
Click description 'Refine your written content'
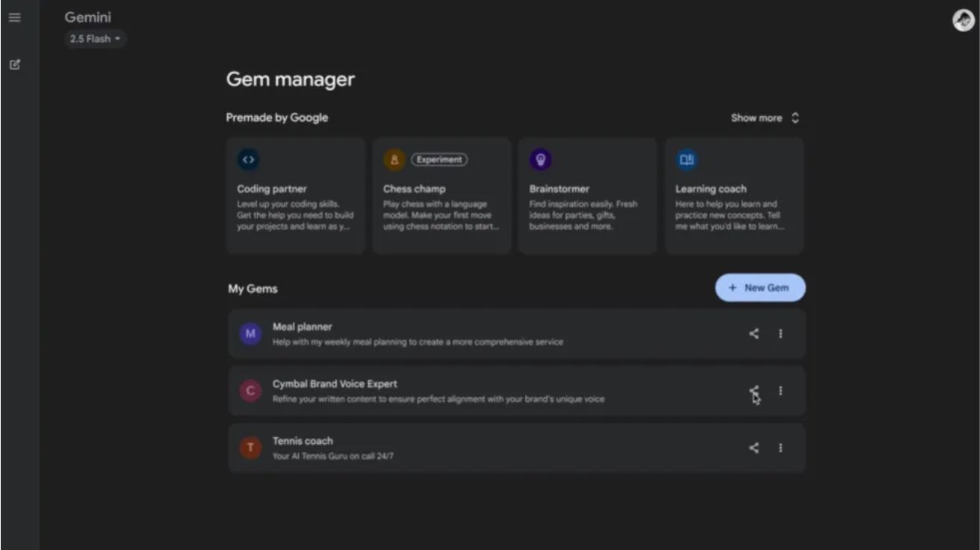point(438,399)
